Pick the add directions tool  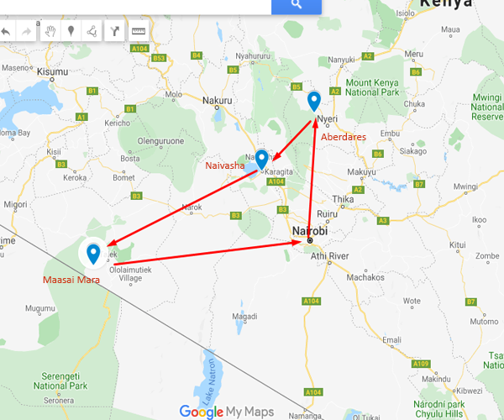tap(115, 31)
